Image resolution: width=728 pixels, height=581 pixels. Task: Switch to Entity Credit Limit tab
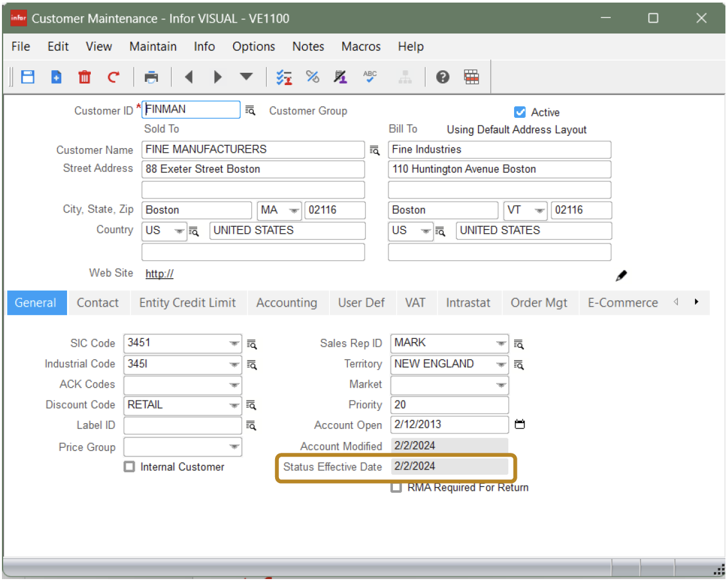[187, 303]
